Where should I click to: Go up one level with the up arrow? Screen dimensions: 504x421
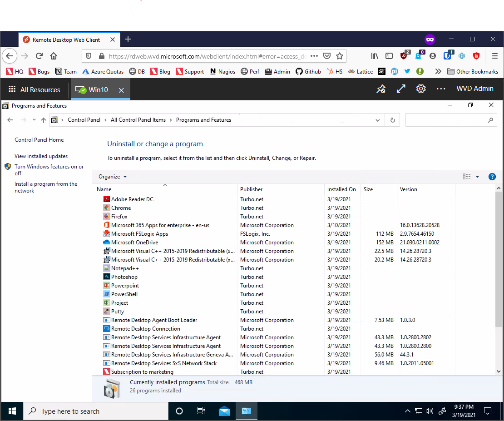coord(44,120)
